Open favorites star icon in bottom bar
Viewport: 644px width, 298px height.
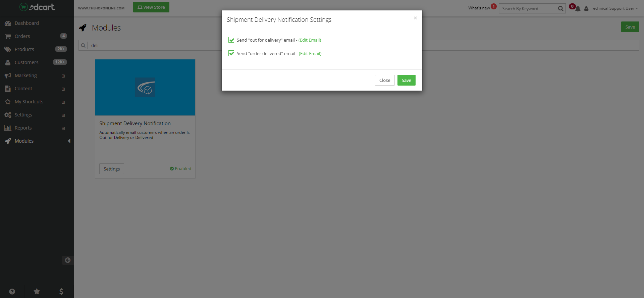pyautogui.click(x=37, y=292)
